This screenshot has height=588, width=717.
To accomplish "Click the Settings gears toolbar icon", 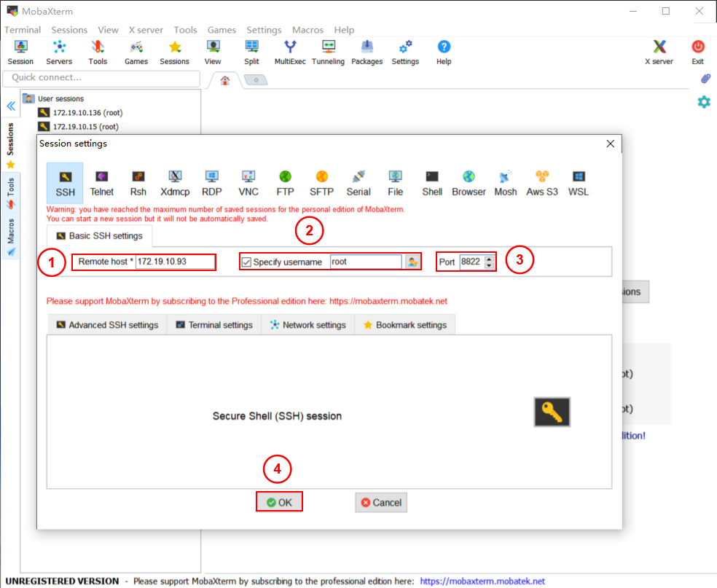I will pos(405,52).
